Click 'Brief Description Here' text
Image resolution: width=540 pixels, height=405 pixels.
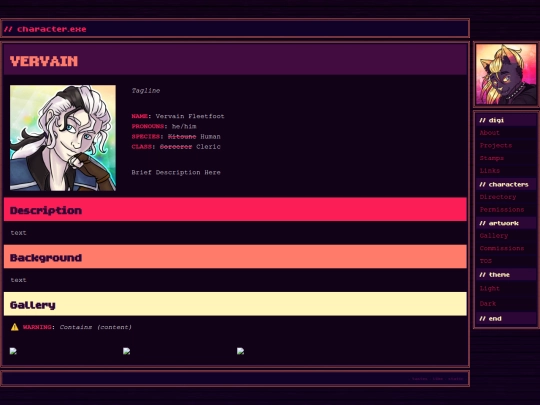[x=176, y=172]
